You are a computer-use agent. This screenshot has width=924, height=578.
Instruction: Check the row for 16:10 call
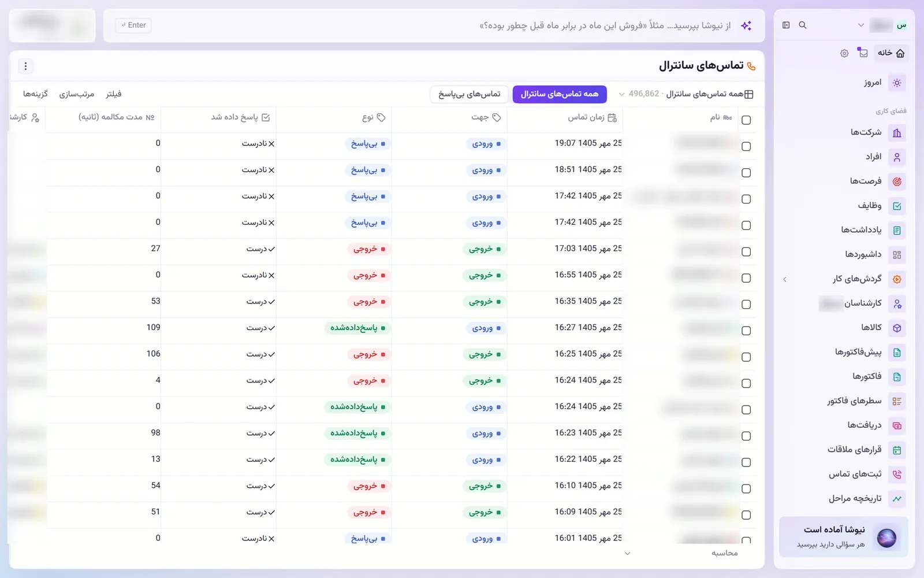click(746, 489)
